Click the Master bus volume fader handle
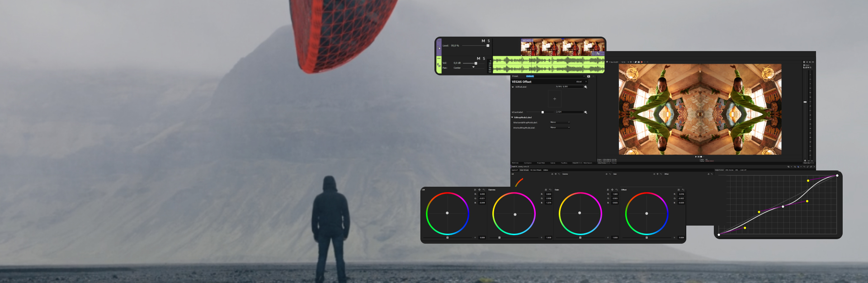 point(805,102)
